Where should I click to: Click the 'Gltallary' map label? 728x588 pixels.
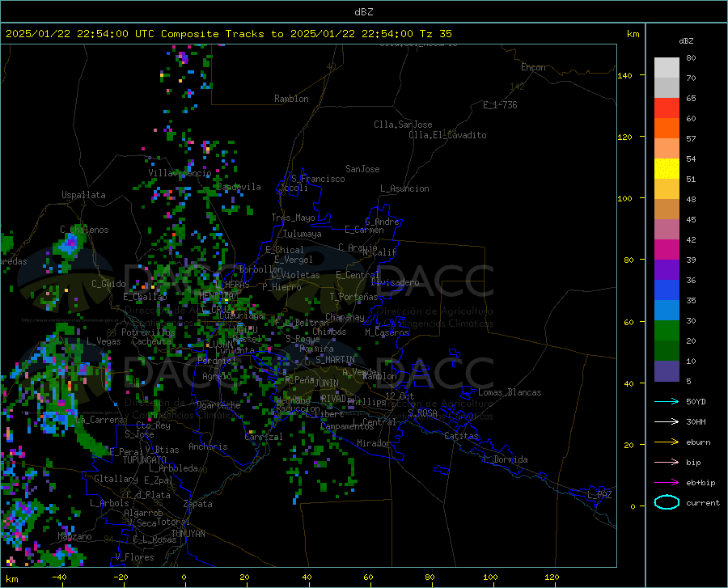pos(116,479)
